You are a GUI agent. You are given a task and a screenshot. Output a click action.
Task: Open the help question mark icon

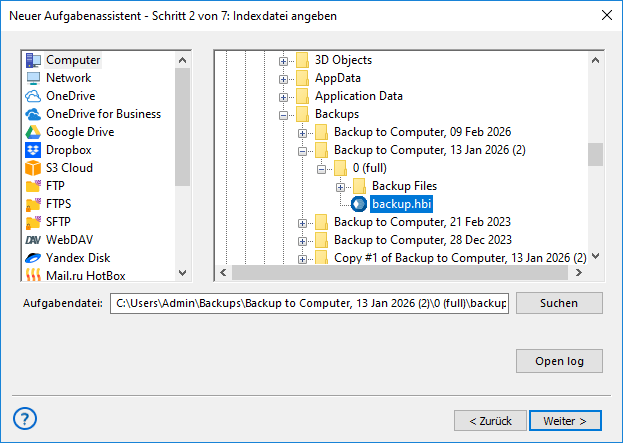(25, 419)
